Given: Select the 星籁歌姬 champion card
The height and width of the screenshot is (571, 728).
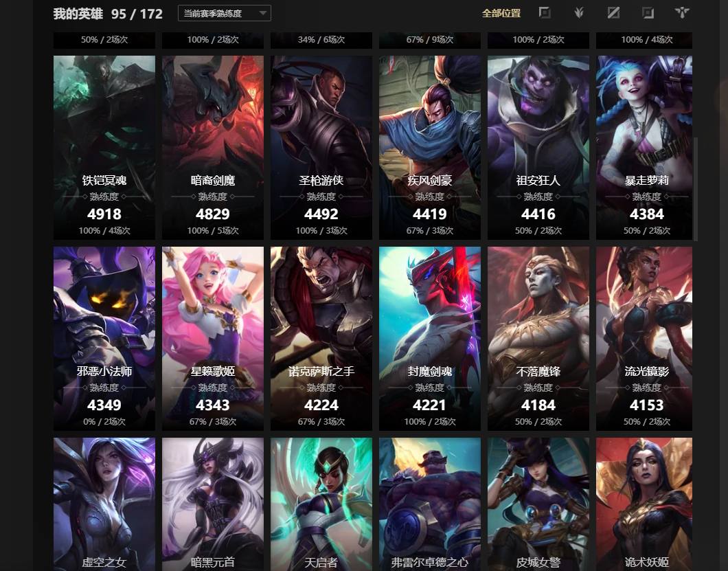Looking at the screenshot, I should 213,338.
